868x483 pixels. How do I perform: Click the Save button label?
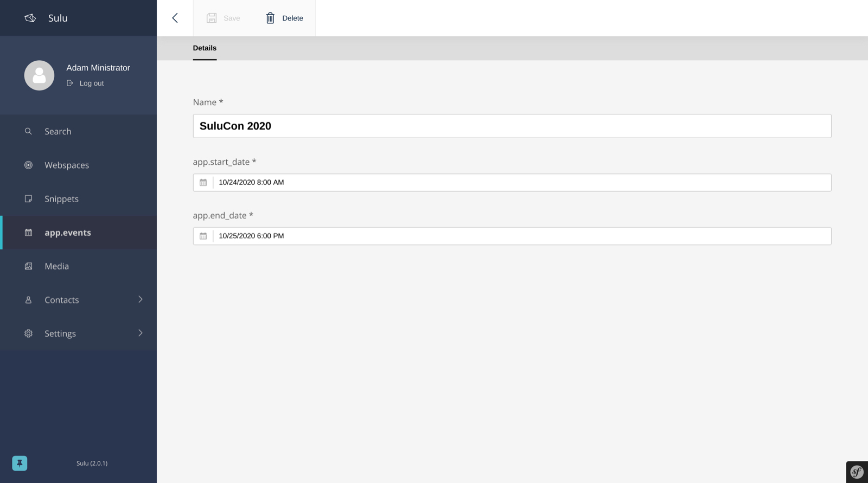[232, 18]
